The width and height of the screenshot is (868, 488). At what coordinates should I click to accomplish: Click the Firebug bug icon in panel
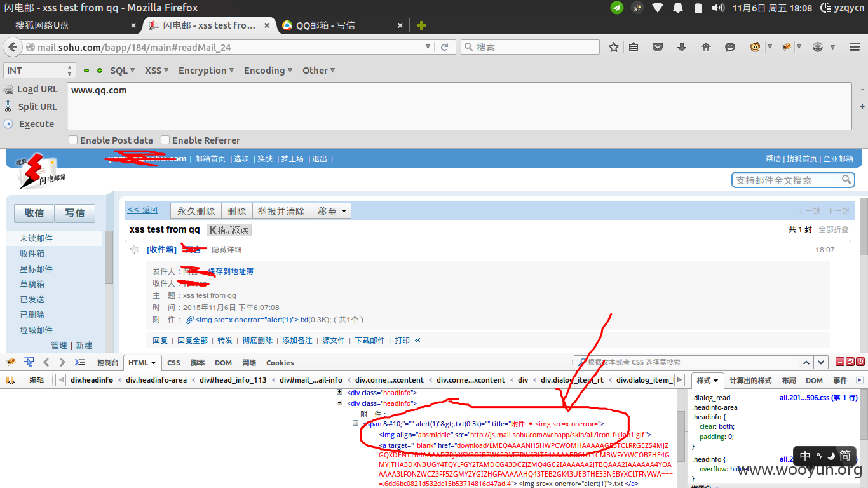[x=11, y=362]
